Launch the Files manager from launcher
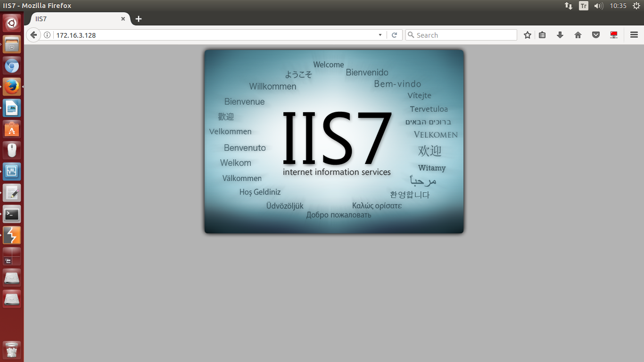The width and height of the screenshot is (644, 362). [12, 44]
